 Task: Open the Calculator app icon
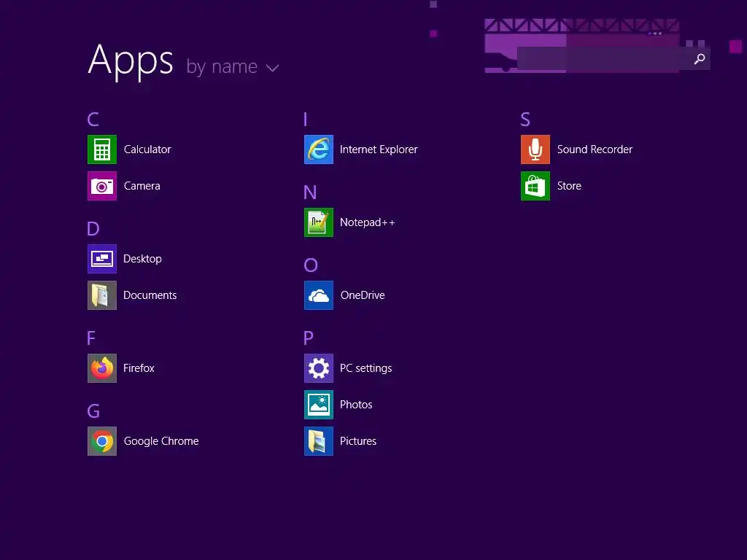102,149
